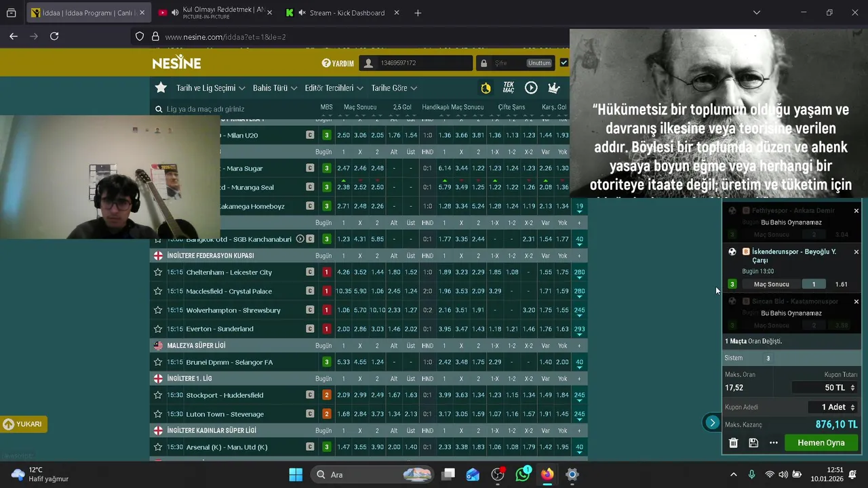Image resolution: width=868 pixels, height=488 pixels.
Task: Favorite the Everton - Sunderland match star
Action: coord(158,329)
